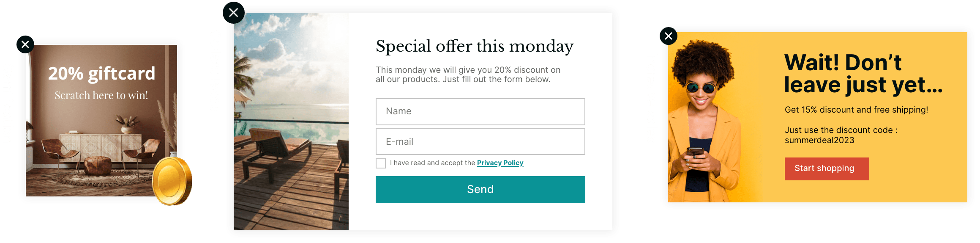The height and width of the screenshot is (243, 980).
Task: Close the 20% giftcard popup
Action: (25, 44)
